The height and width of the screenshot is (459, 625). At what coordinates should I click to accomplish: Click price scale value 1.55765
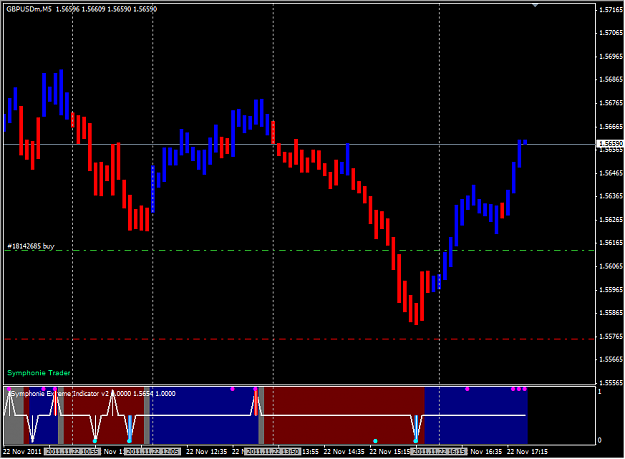click(611, 336)
